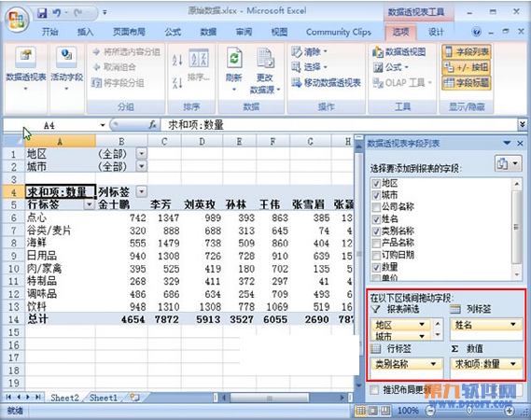Zoom in with the plus button
Viewport: 531px width, 420px height.
coord(510,411)
